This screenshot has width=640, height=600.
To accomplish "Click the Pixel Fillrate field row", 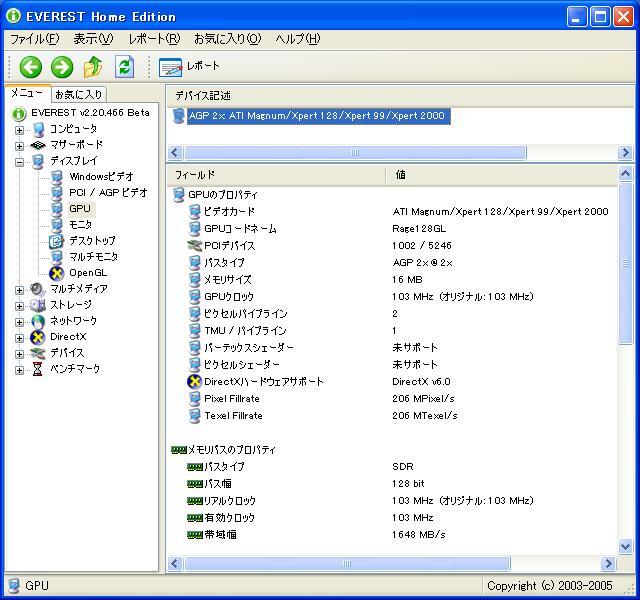I will (392, 399).
